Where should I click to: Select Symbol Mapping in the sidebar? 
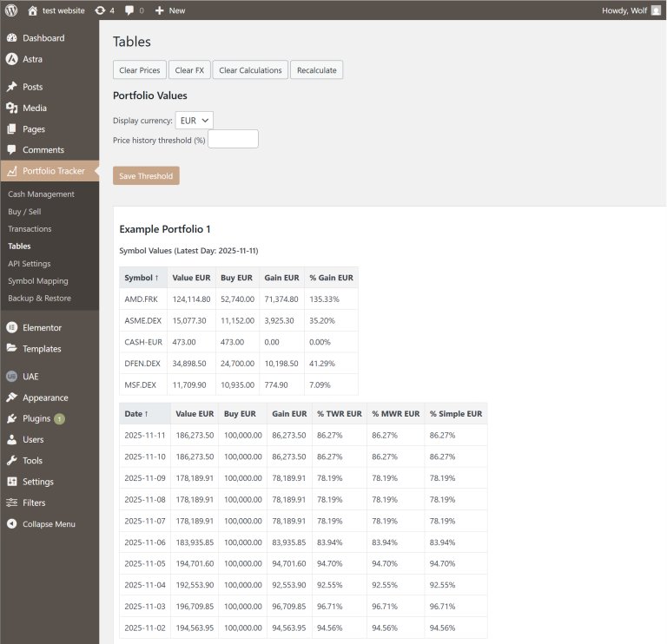click(37, 281)
